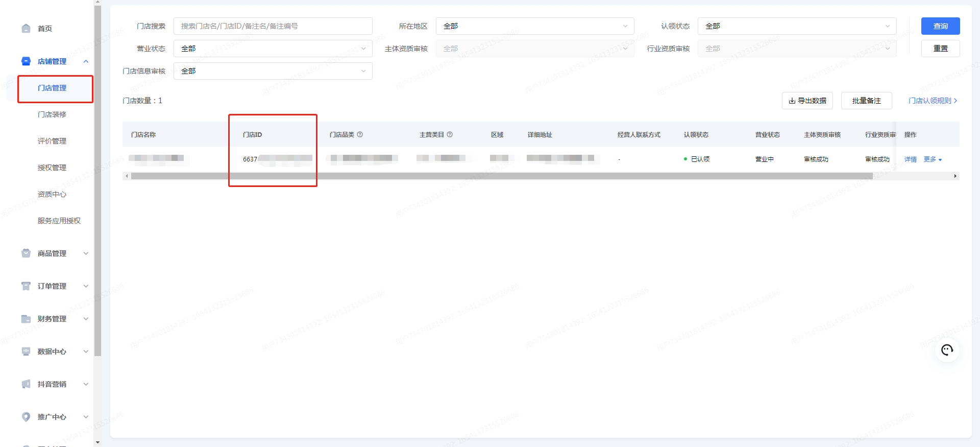This screenshot has height=447, width=980.
Task: Click the table scroll right arrow
Action: point(955,176)
